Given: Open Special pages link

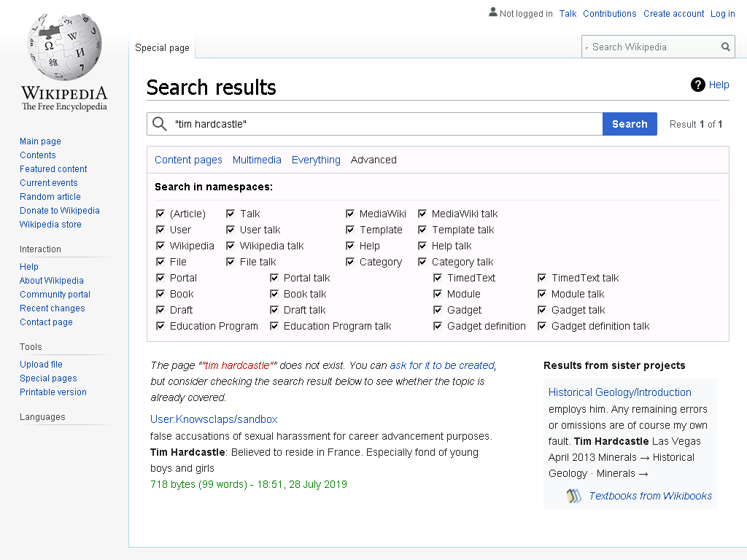Looking at the screenshot, I should (48, 378).
